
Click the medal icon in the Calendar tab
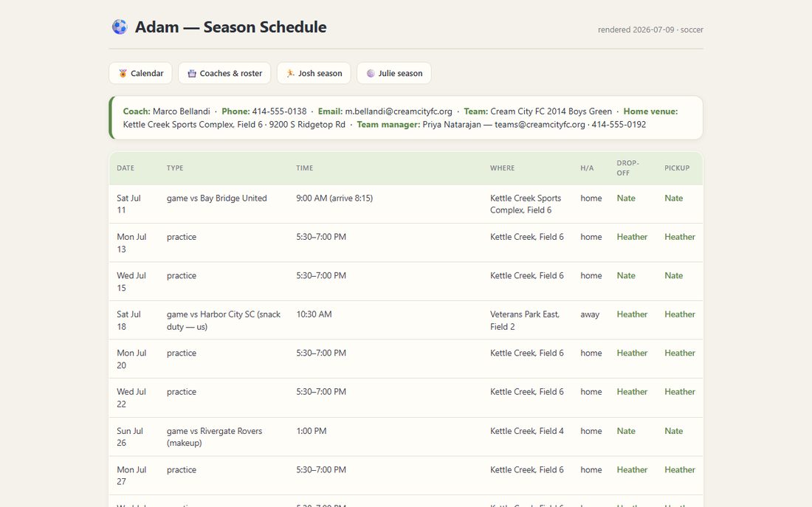pyautogui.click(x=123, y=74)
